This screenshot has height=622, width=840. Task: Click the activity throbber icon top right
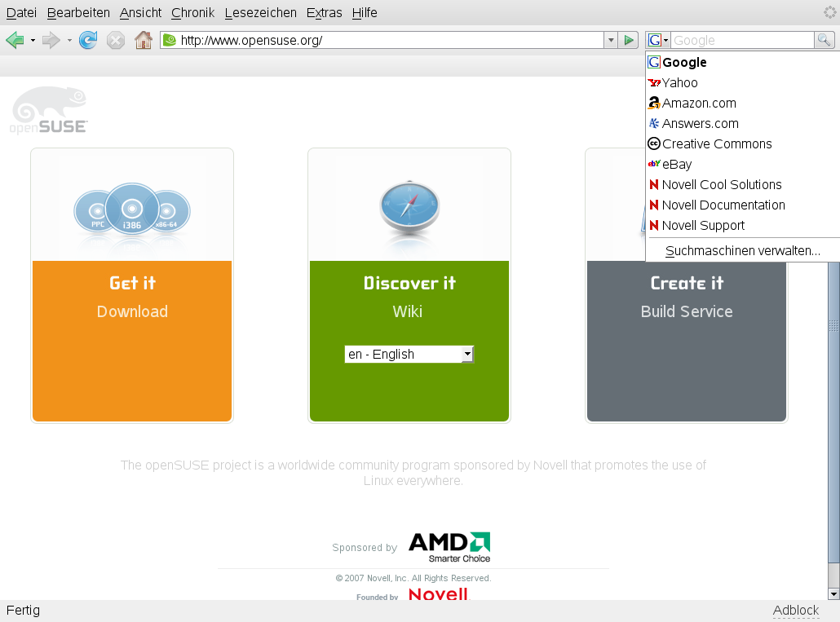829,11
